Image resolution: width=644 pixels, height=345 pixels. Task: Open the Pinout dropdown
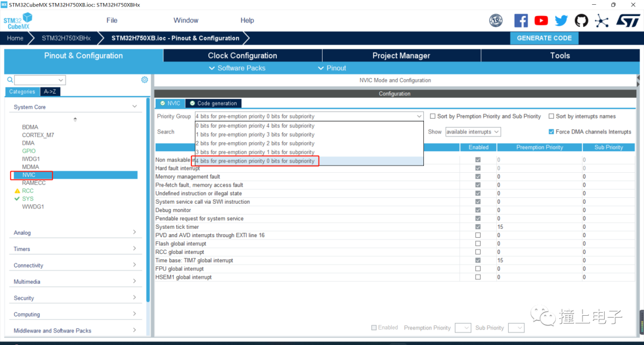pos(332,68)
